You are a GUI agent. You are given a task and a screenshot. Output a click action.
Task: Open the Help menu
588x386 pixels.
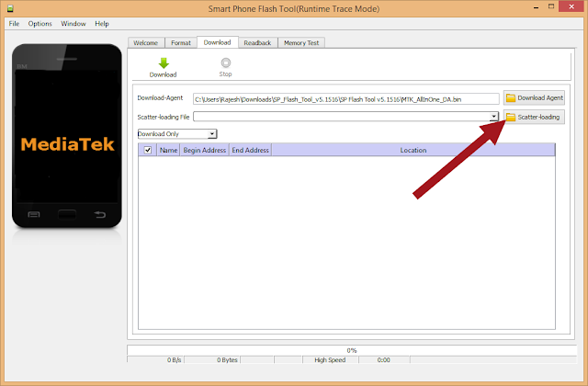(102, 24)
